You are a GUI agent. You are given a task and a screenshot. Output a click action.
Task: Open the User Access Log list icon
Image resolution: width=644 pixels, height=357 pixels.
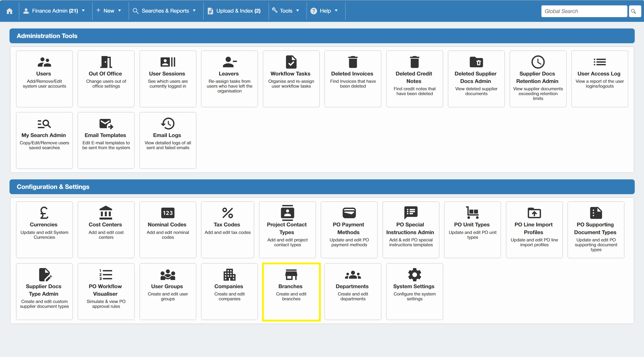[x=599, y=62]
